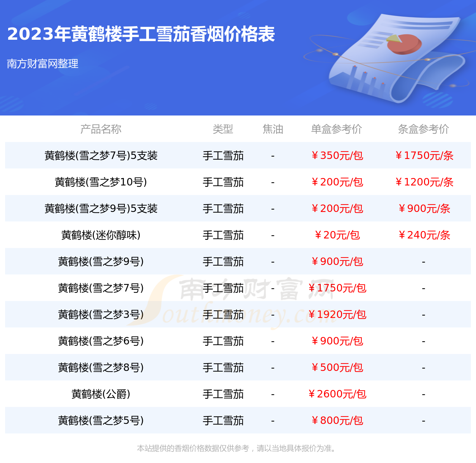Select the 类型 column header
The height and width of the screenshot is (463, 476).
pyautogui.click(x=223, y=129)
